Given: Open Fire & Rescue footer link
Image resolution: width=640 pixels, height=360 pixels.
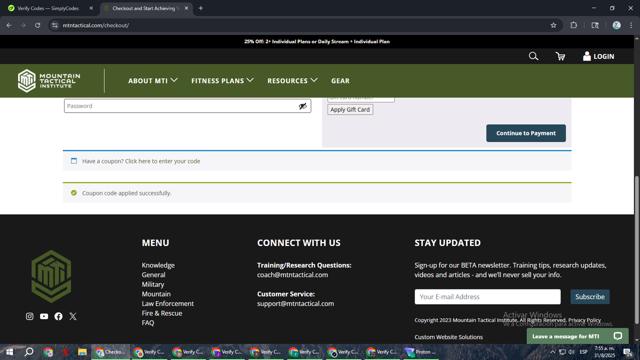Looking at the screenshot, I should (162, 313).
